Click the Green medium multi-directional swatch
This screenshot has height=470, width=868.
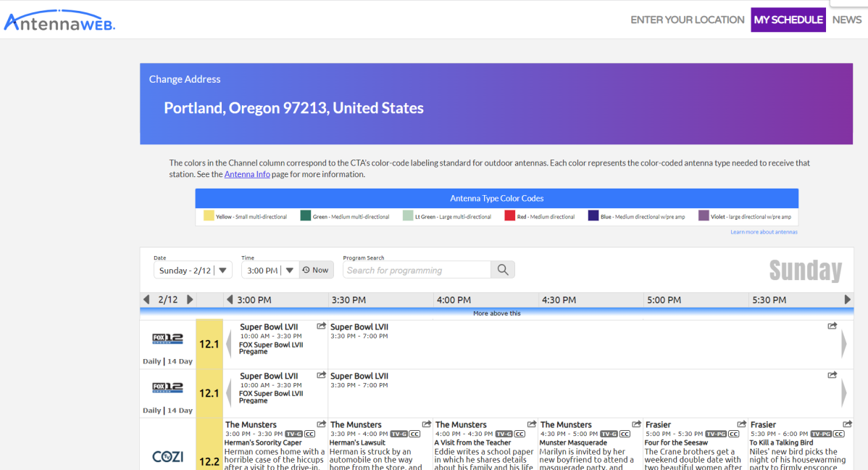[x=305, y=215]
